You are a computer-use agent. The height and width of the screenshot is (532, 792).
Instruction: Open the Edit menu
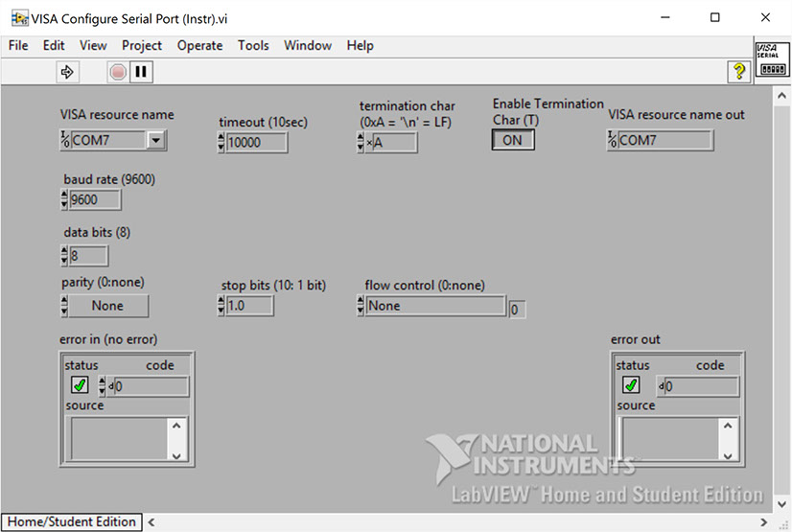(54, 45)
